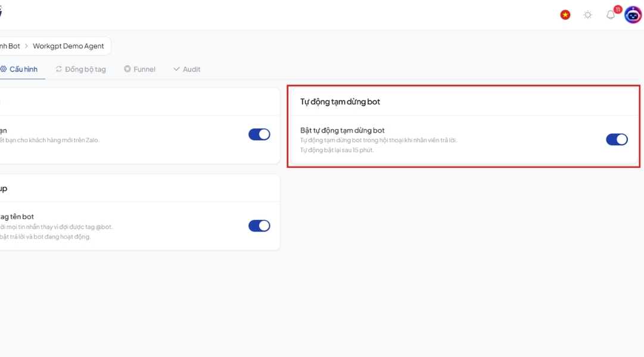Click text Tự động bật lại sau 15 phút
This screenshot has height=357, width=644.
click(337, 150)
